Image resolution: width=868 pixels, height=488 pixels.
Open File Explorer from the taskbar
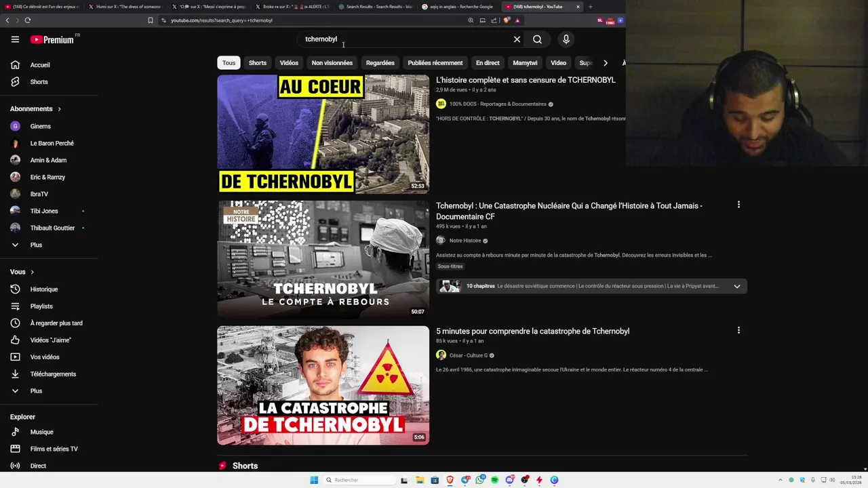[x=420, y=480]
